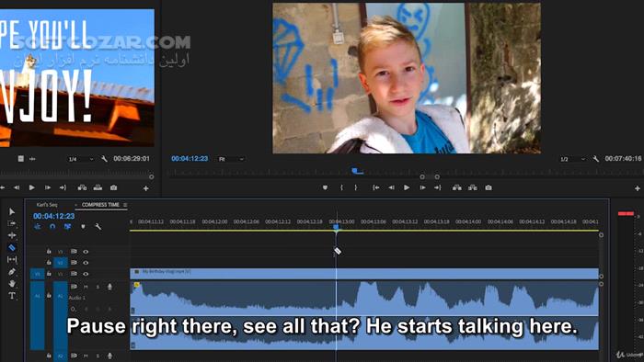The width and height of the screenshot is (644, 362).
Task: Mark In point in Program monitor
Action: click(341, 187)
